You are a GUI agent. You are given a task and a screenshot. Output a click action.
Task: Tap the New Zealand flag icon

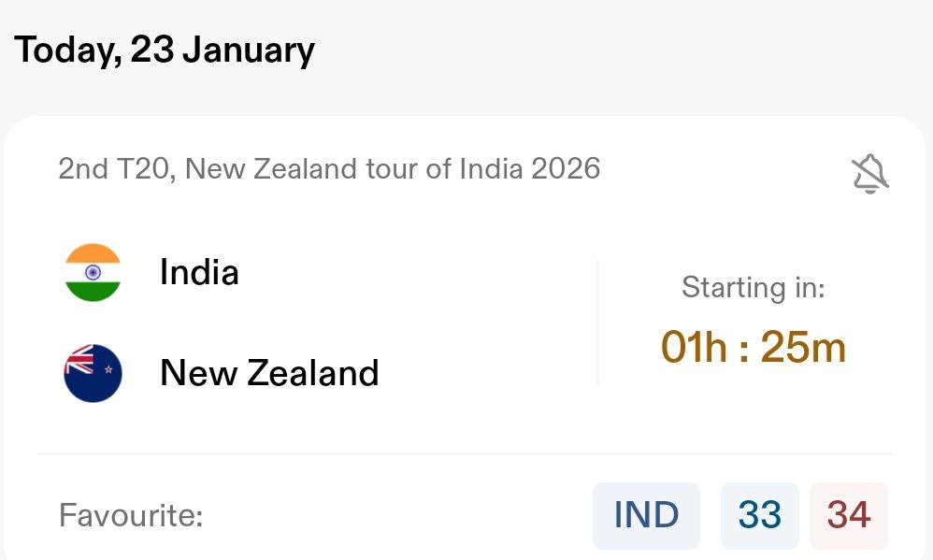coord(93,373)
